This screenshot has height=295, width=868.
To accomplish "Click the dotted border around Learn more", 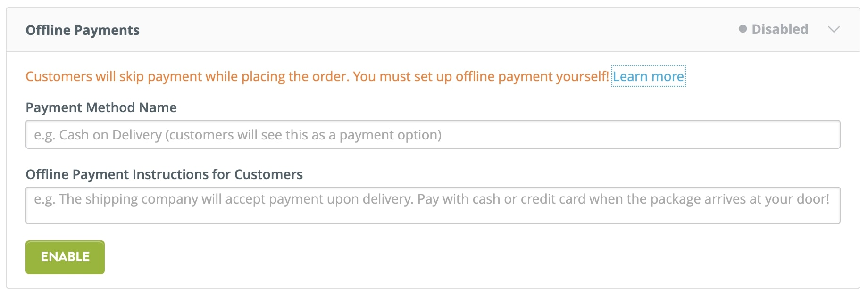I will click(648, 76).
